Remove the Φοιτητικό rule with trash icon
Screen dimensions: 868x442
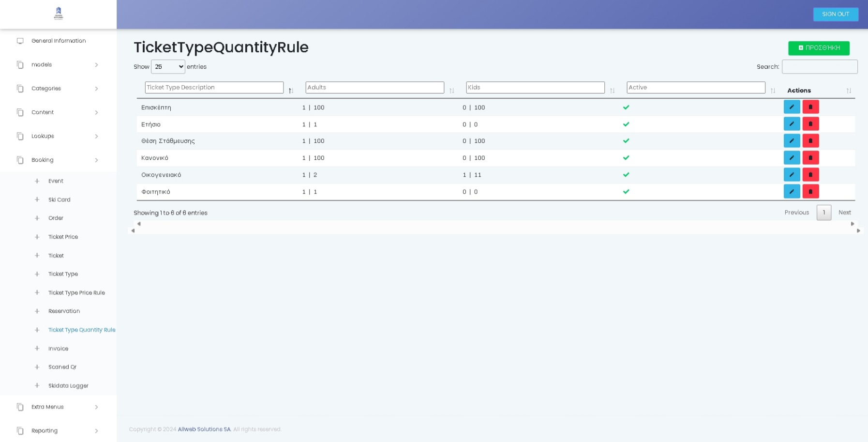810,192
